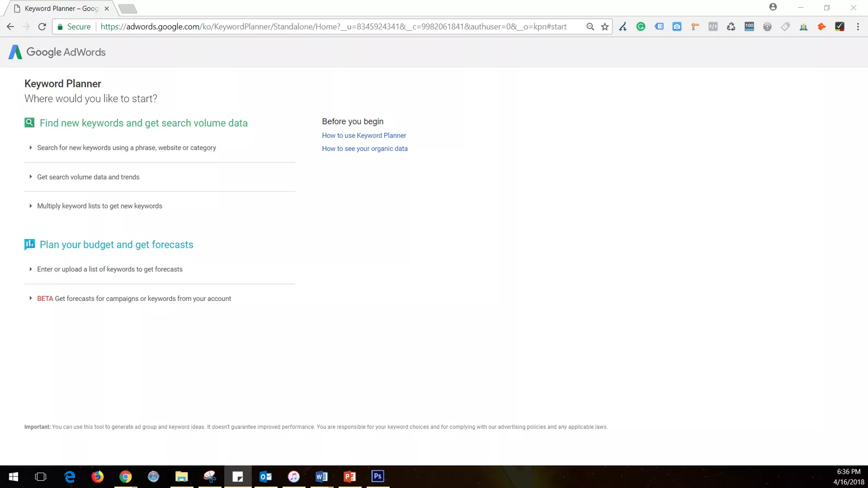Bookmark this page with the star icon

[x=605, y=26]
